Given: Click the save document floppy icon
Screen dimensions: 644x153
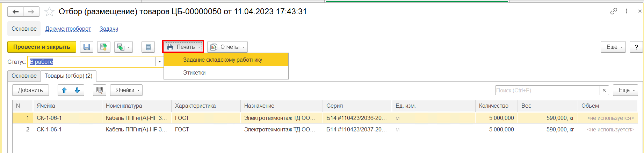Looking at the screenshot, I should coord(87,47).
